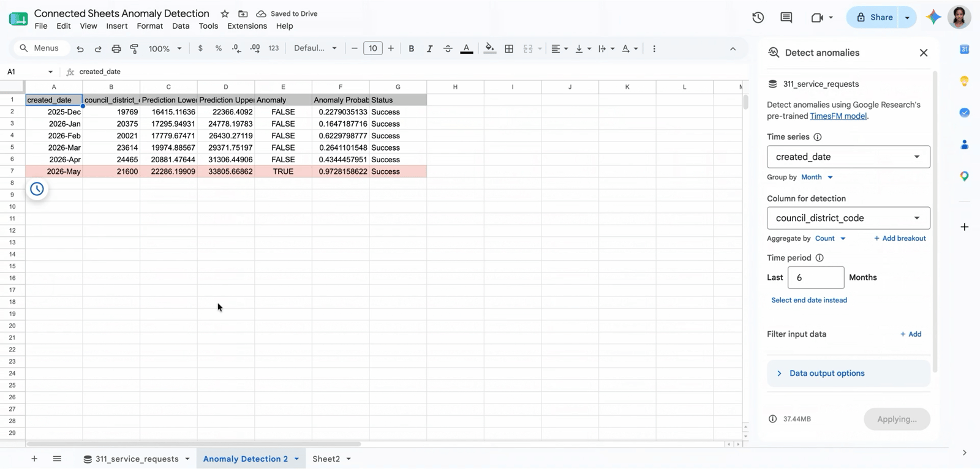The width and height of the screenshot is (980, 469).
Task: Open version history clock icon
Action: click(x=758, y=17)
